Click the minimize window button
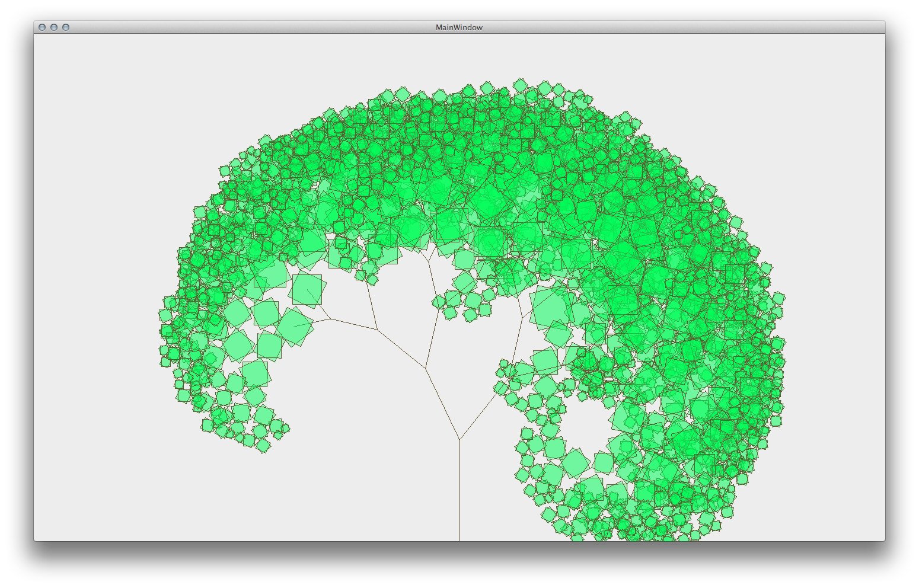Image resolution: width=919 pixels, height=588 pixels. click(54, 27)
